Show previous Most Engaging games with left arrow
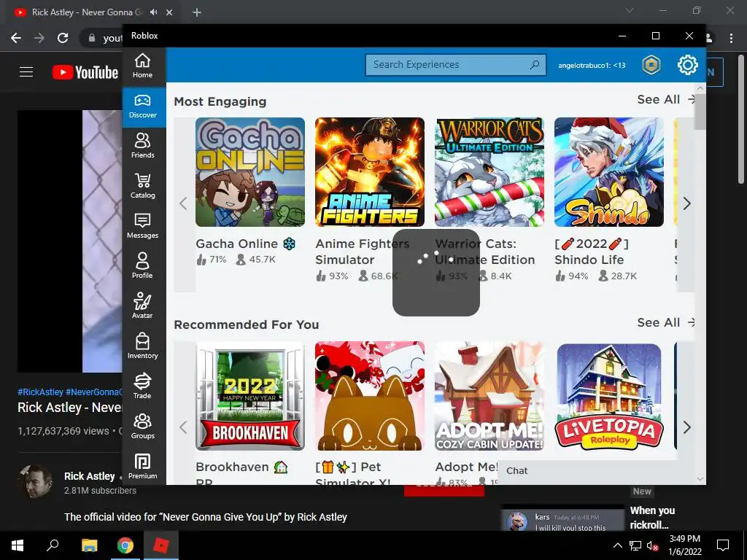 point(184,204)
